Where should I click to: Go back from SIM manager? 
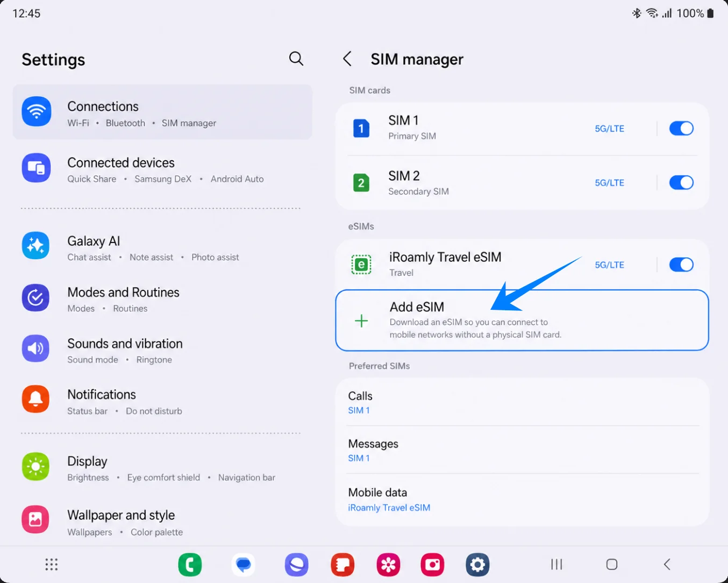[x=347, y=59]
